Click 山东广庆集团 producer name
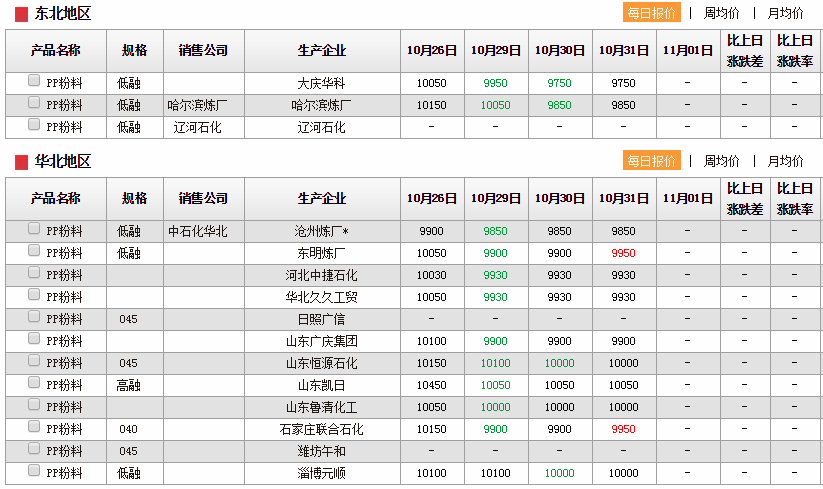This screenshot has width=823, height=489. [x=321, y=342]
